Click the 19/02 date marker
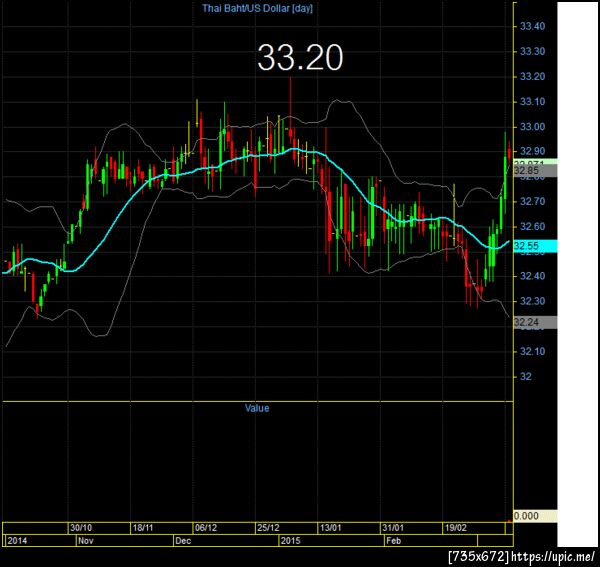The image size is (600, 567). tap(456, 528)
